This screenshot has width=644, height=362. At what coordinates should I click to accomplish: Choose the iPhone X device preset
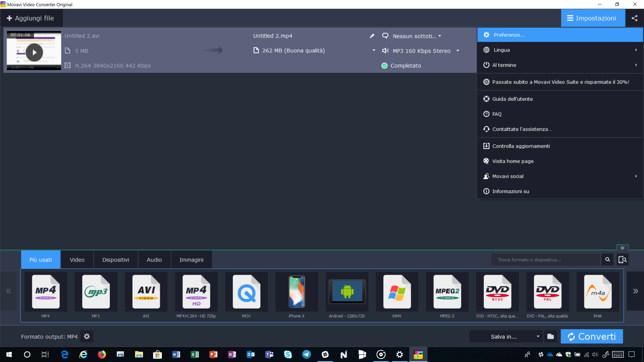pos(297,292)
